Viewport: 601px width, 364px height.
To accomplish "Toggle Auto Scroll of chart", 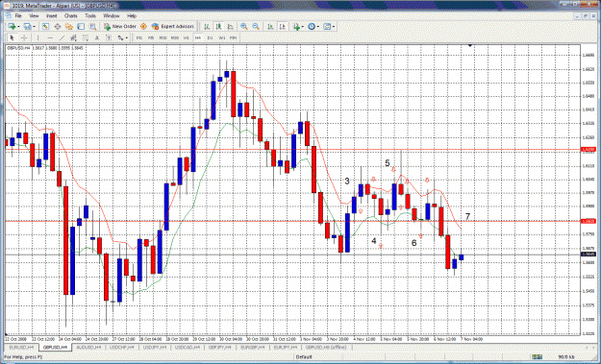I will click(270, 26).
